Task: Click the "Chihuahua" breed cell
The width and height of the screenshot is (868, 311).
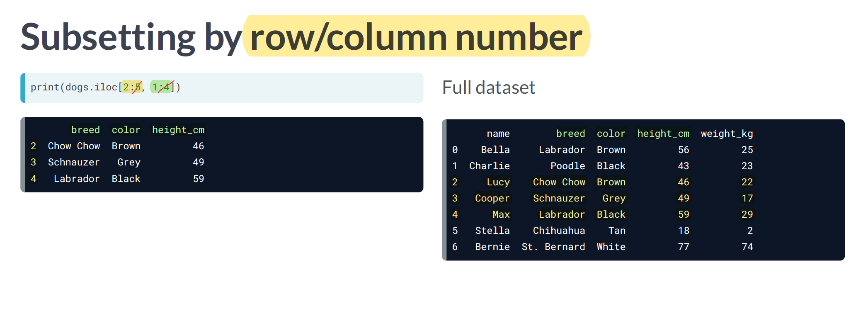Action: (x=559, y=231)
